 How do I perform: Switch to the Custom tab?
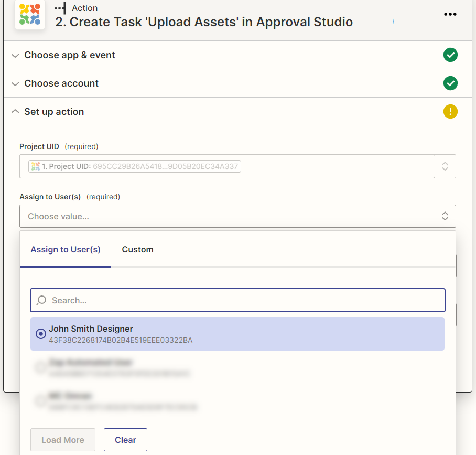137,250
